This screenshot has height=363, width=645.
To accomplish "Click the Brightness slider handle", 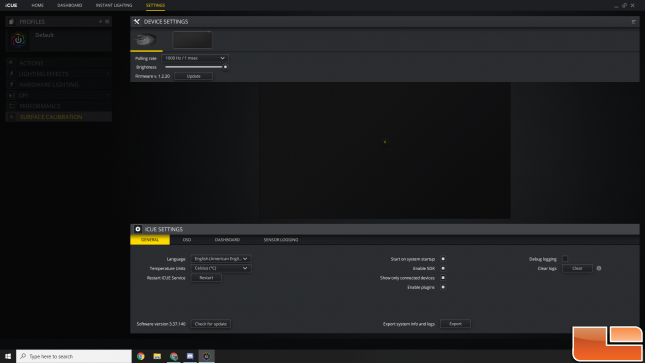I will pos(225,67).
